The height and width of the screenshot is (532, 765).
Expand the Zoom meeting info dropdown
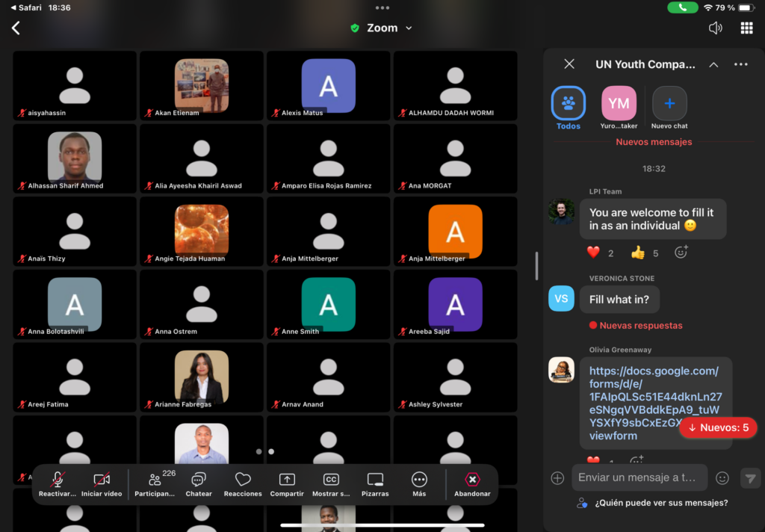pos(409,28)
